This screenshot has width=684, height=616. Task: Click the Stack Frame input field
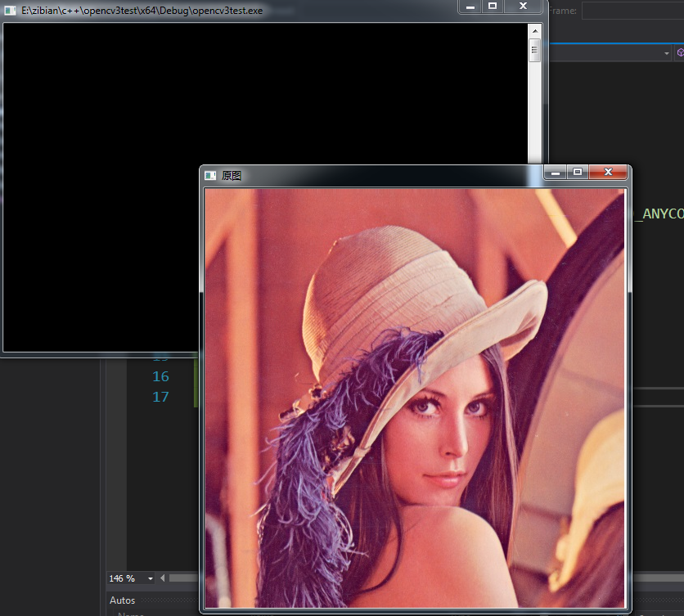click(632, 11)
